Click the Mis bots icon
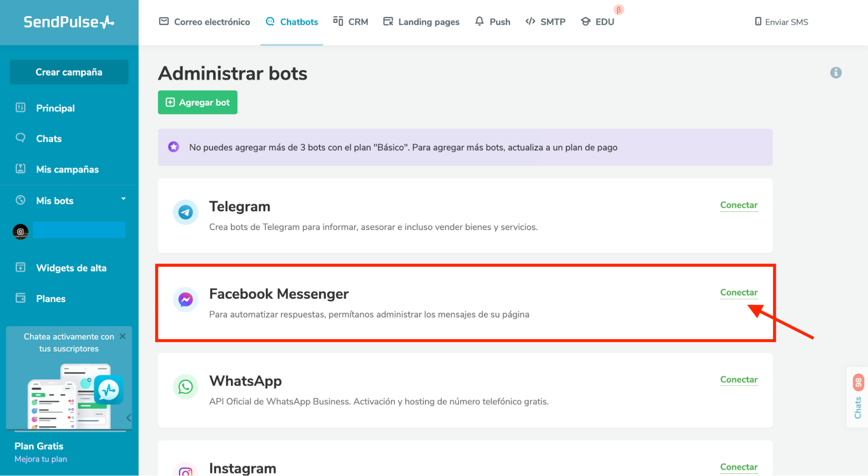This screenshot has width=868, height=476. pos(20,200)
